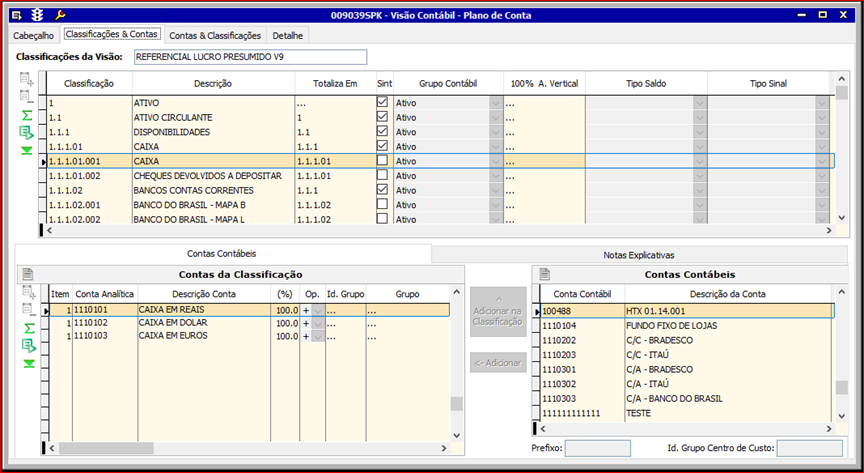864x473 pixels.
Task: Click the green export icon beside Contas da Classificação grid
Action: (x=28, y=345)
